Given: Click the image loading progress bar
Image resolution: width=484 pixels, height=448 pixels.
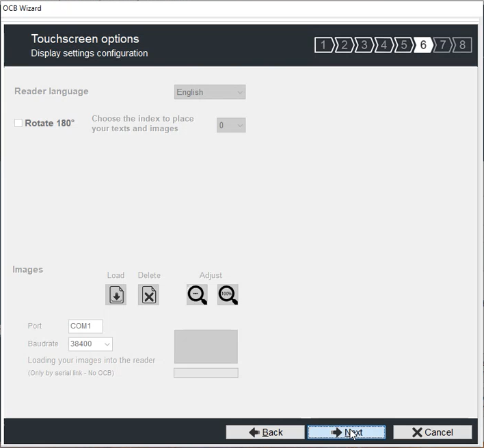Looking at the screenshot, I should (206, 373).
